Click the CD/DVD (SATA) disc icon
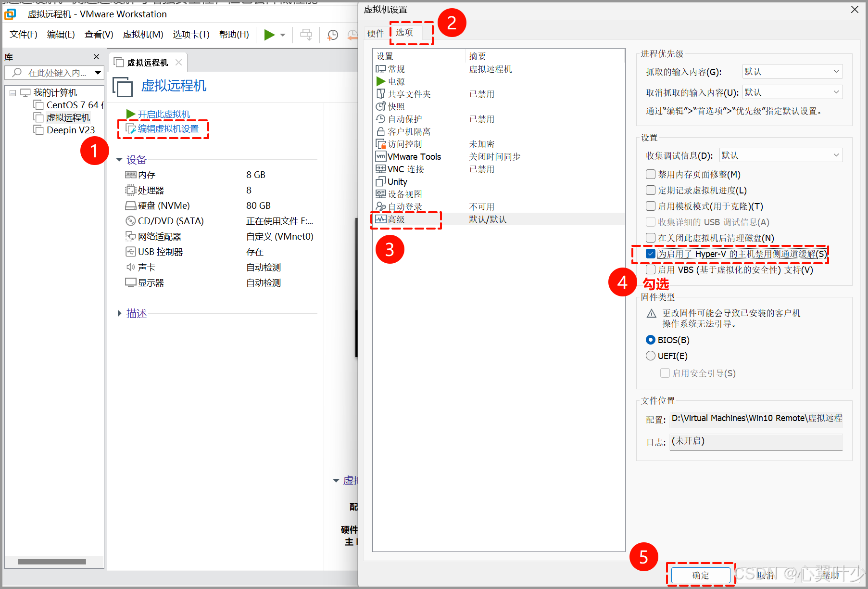The height and width of the screenshot is (589, 868). pos(131,221)
